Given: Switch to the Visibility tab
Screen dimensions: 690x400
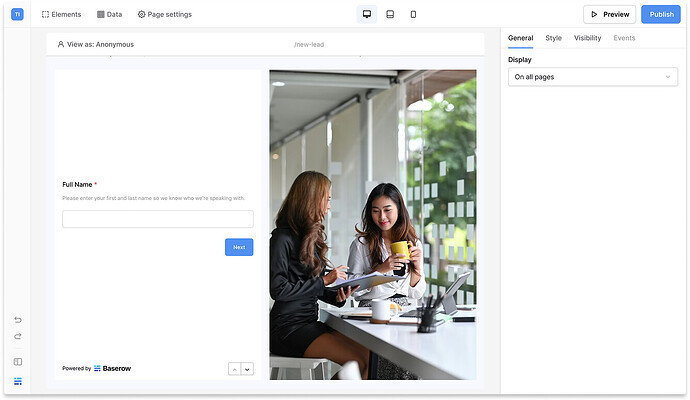Looking at the screenshot, I should click(x=587, y=38).
